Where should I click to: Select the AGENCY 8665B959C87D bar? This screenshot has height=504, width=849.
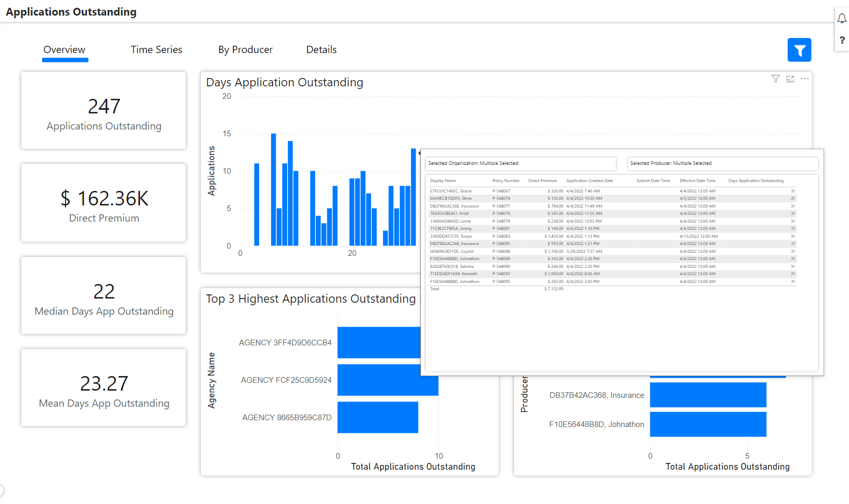tap(378, 417)
